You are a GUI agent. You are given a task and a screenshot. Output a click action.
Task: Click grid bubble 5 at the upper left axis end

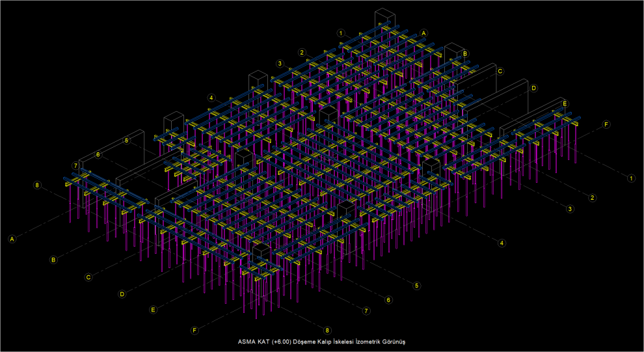pyautogui.click(x=126, y=140)
